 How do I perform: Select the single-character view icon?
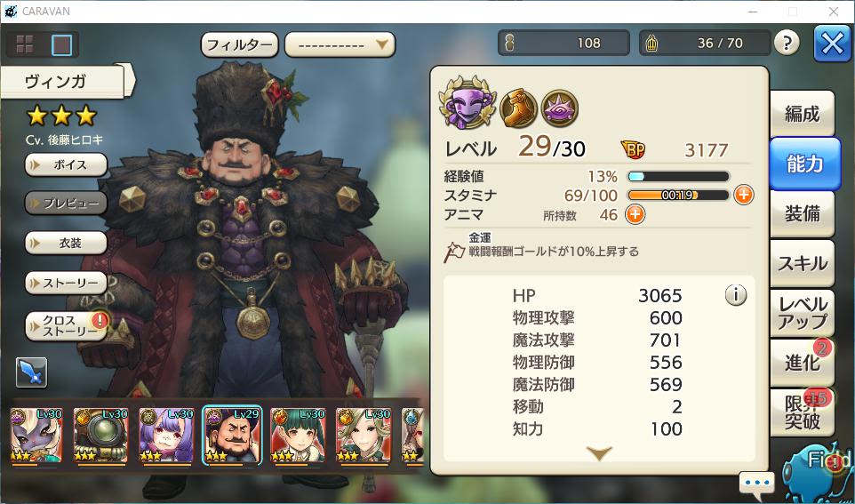61,44
